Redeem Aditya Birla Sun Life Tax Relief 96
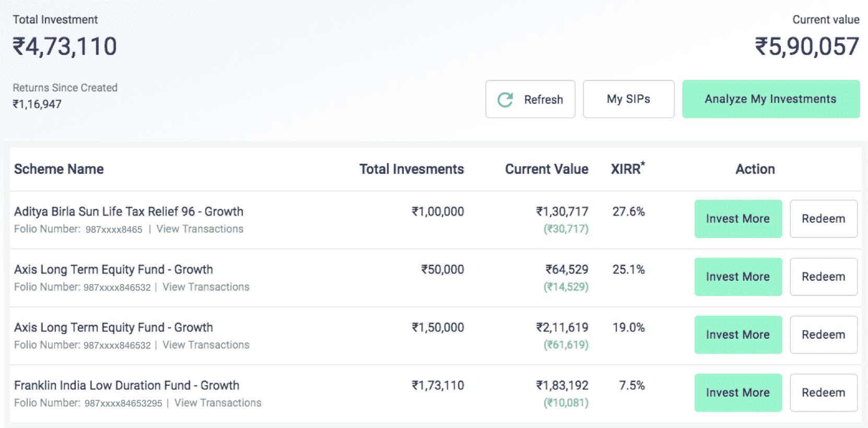 coord(823,219)
